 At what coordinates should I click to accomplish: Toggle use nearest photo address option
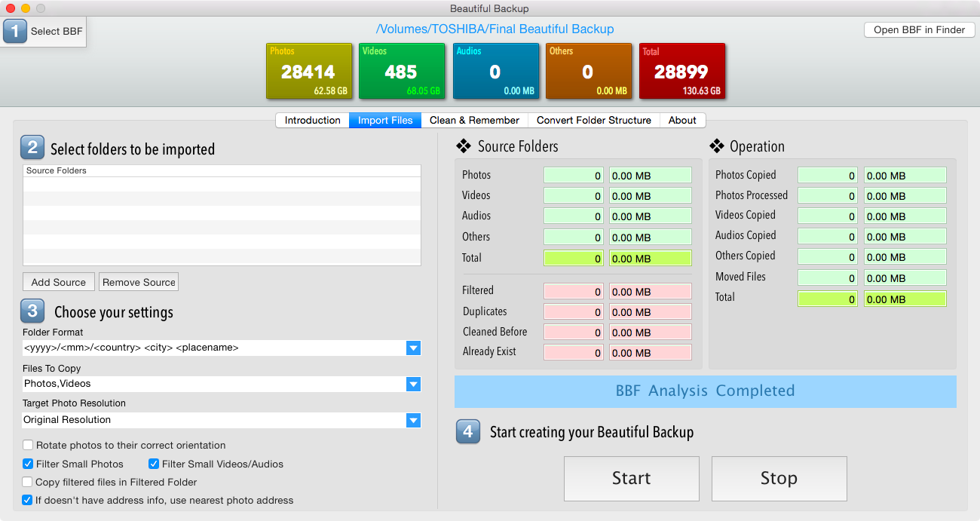pyautogui.click(x=28, y=500)
